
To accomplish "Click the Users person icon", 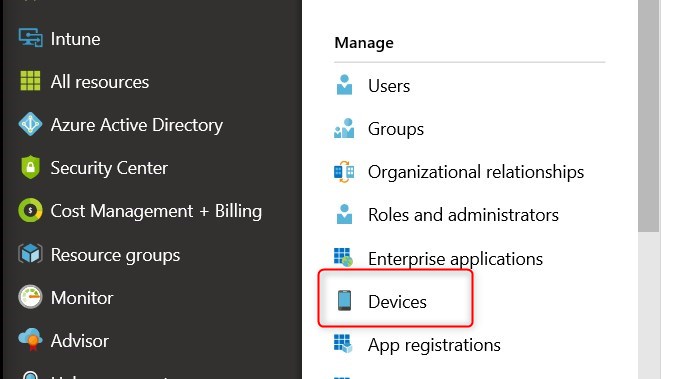I will (x=344, y=85).
